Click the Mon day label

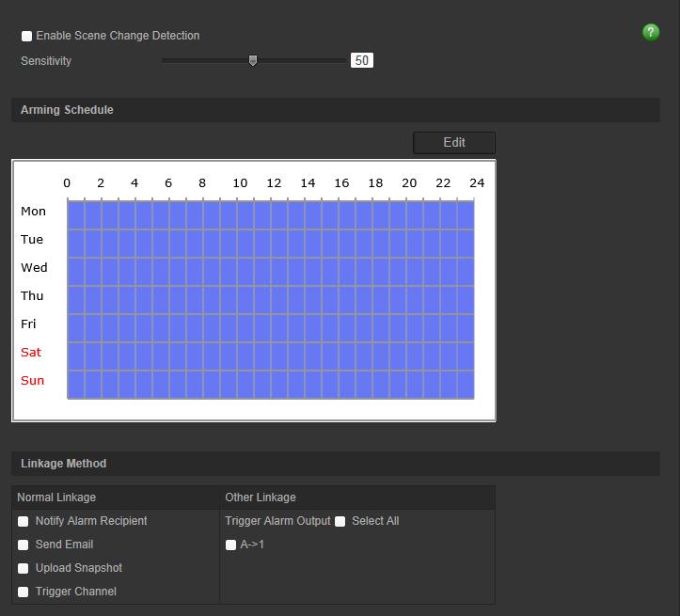pos(34,212)
